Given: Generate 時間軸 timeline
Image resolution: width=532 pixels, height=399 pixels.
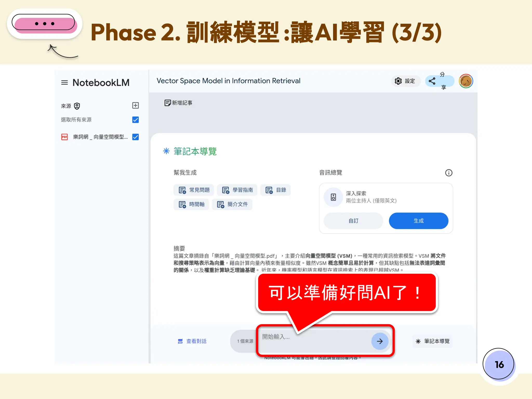Looking at the screenshot, I should click(x=191, y=204).
